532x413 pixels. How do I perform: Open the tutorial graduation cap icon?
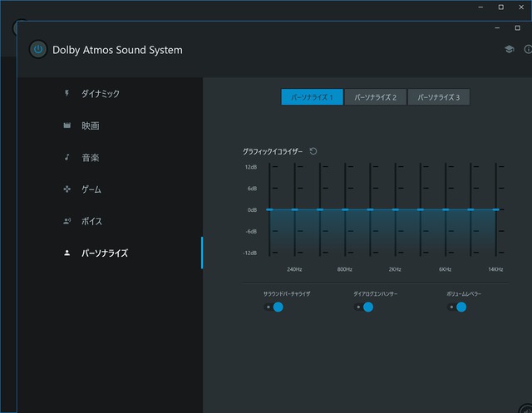(509, 50)
